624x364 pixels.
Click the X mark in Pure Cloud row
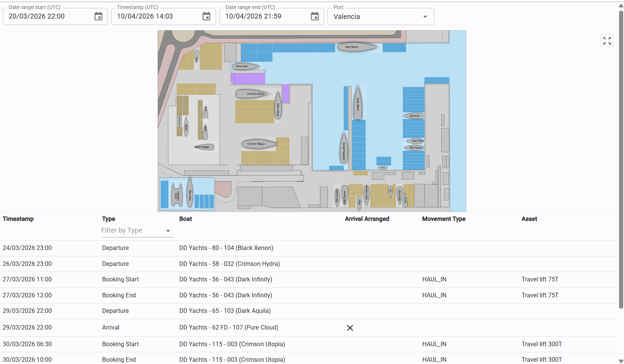(350, 328)
